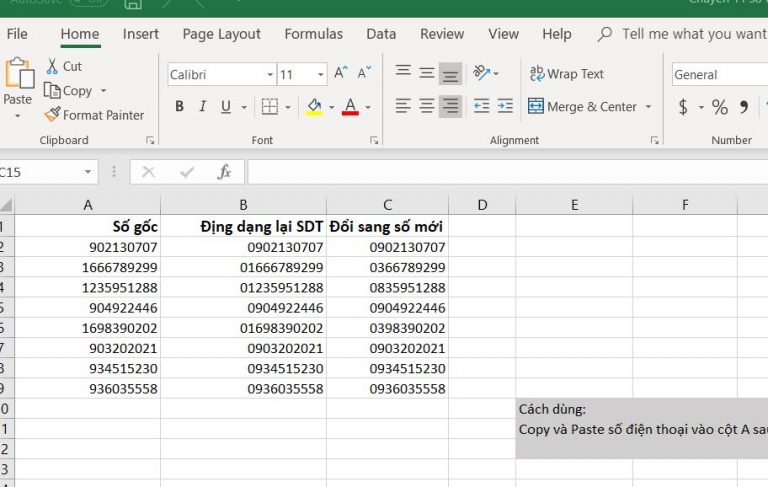Toggle align right

(450, 106)
